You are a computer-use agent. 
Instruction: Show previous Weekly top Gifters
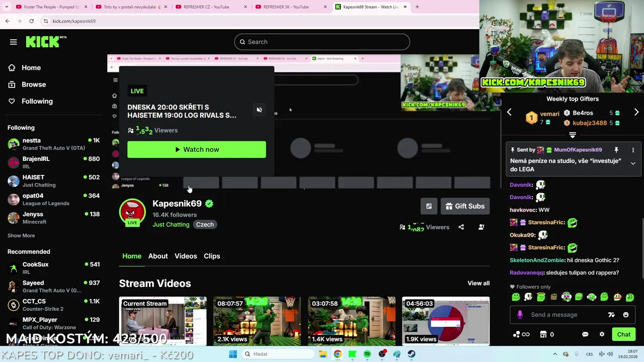coord(509,113)
